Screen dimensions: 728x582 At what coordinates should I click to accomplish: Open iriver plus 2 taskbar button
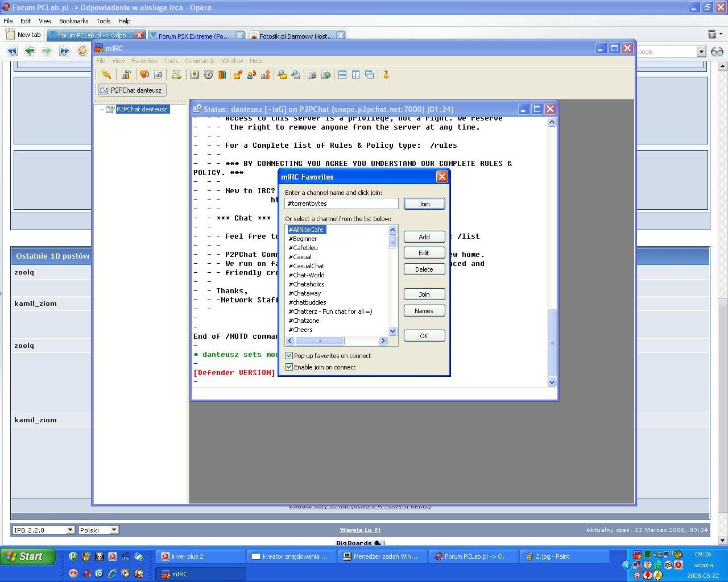click(201, 556)
